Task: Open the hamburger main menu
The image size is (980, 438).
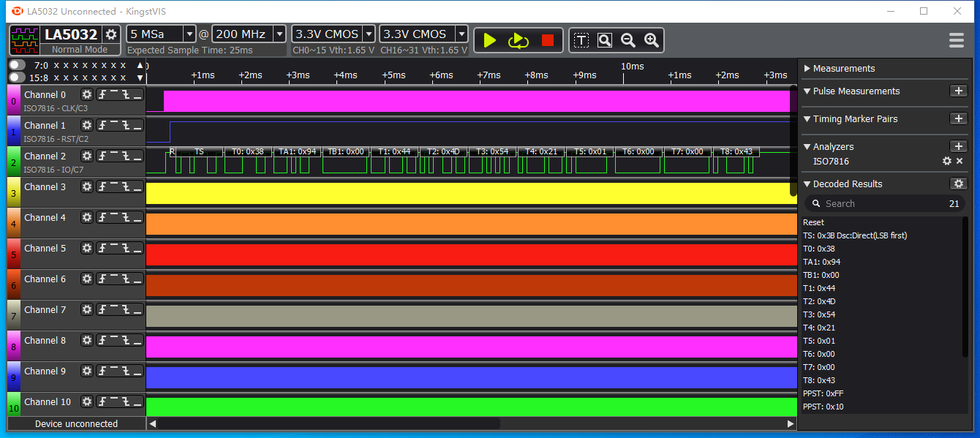Action: (x=957, y=40)
